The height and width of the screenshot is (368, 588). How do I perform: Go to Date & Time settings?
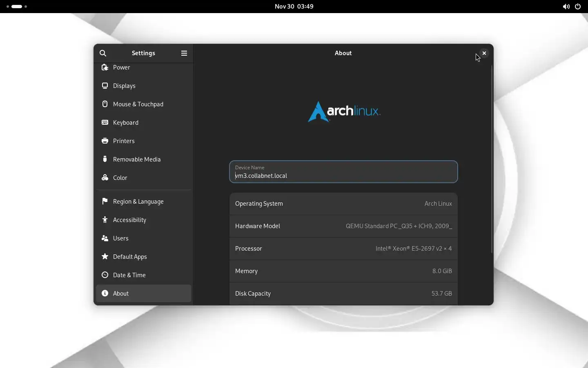(x=144, y=275)
